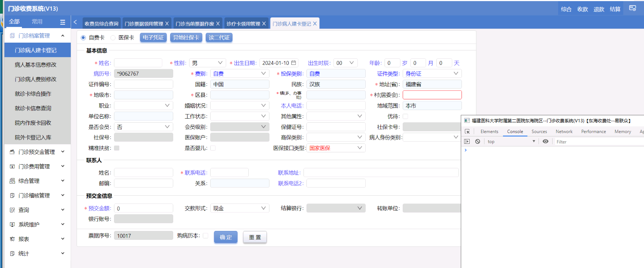Tick the 购病历本 checkbox
Image resolution: width=644 pixels, height=268 pixels.
pos(205,236)
